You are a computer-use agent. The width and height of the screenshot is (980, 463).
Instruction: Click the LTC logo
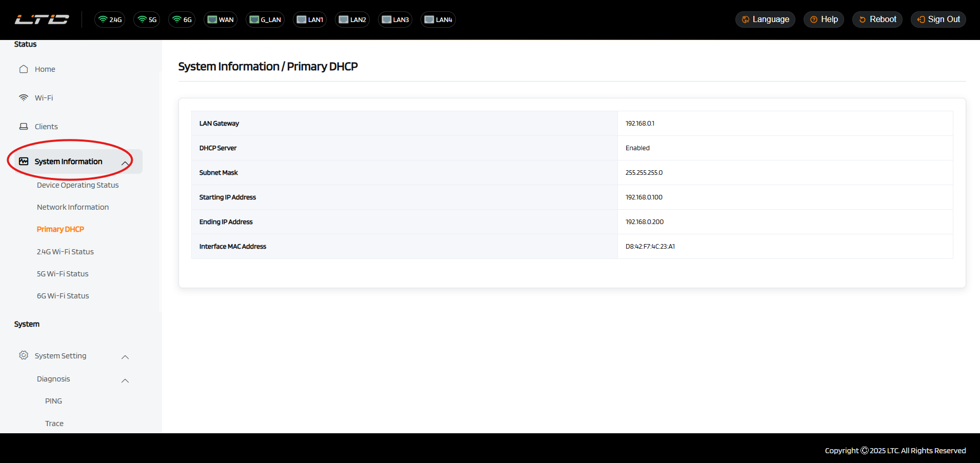[x=42, y=19]
